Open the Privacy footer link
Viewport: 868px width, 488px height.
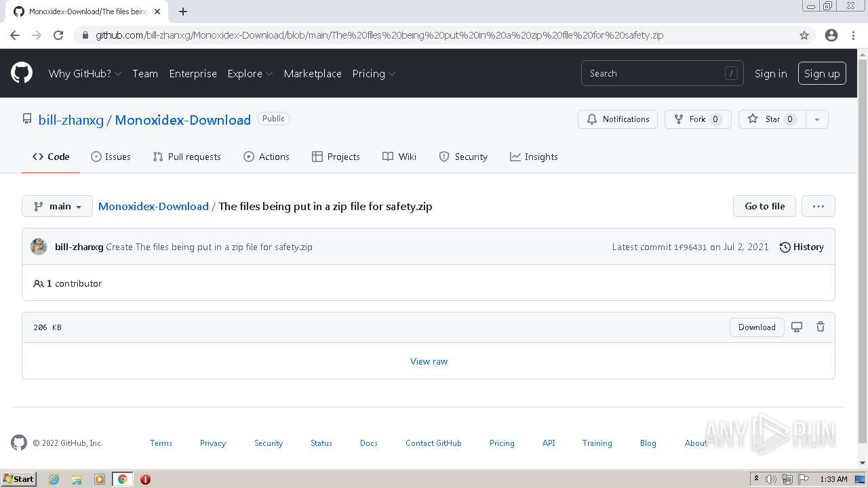[213, 443]
